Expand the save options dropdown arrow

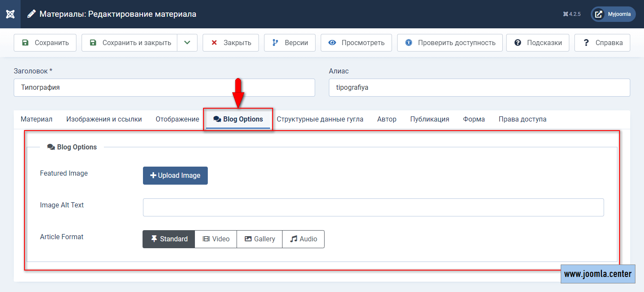pyautogui.click(x=187, y=43)
